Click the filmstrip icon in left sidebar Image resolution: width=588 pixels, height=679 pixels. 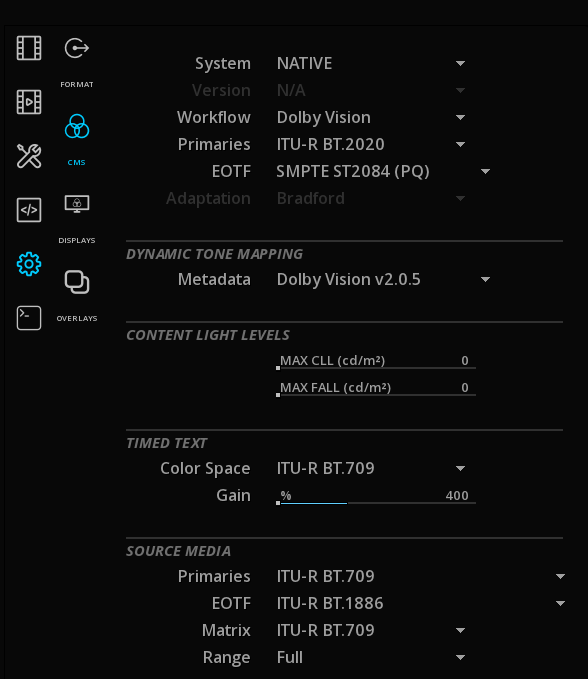point(29,48)
